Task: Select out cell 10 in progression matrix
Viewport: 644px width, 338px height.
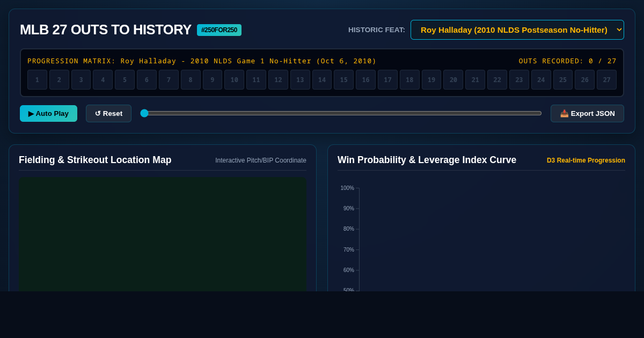Action: click(x=235, y=80)
